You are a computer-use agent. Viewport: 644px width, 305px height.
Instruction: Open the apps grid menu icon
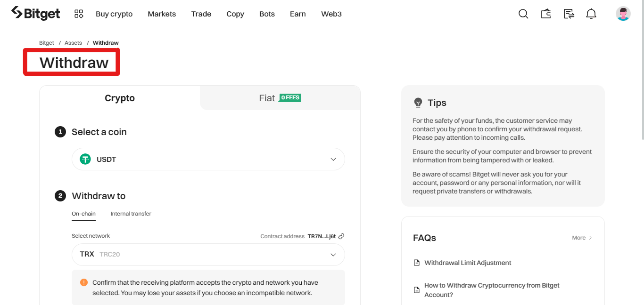[79, 14]
